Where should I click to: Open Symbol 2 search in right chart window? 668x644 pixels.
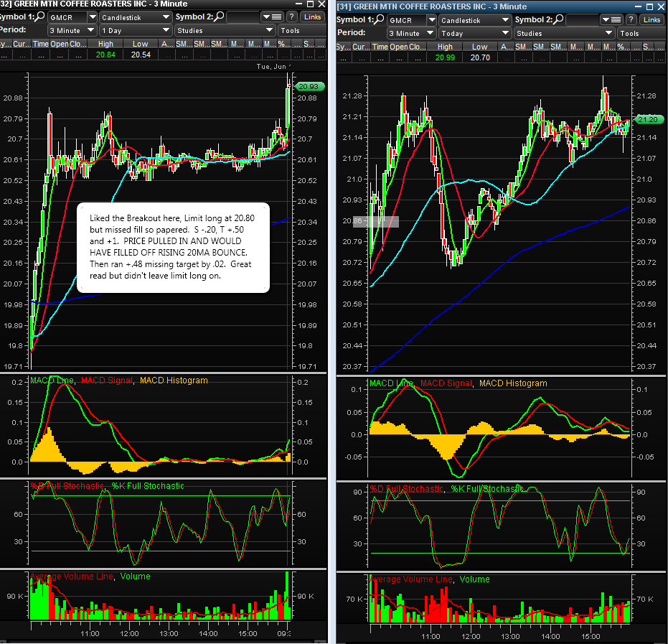(x=558, y=19)
